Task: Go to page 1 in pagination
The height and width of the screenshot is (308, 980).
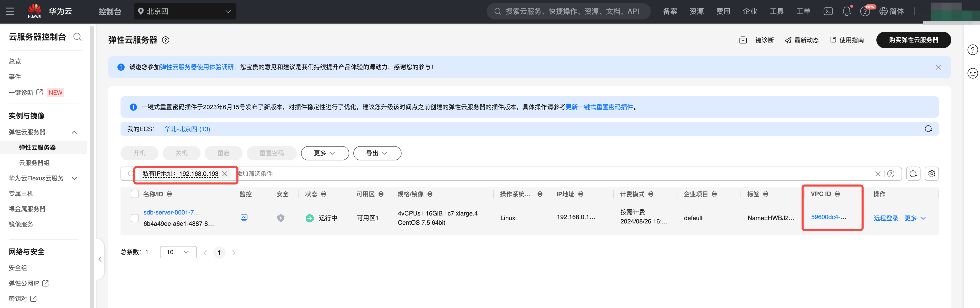Action: point(219,252)
